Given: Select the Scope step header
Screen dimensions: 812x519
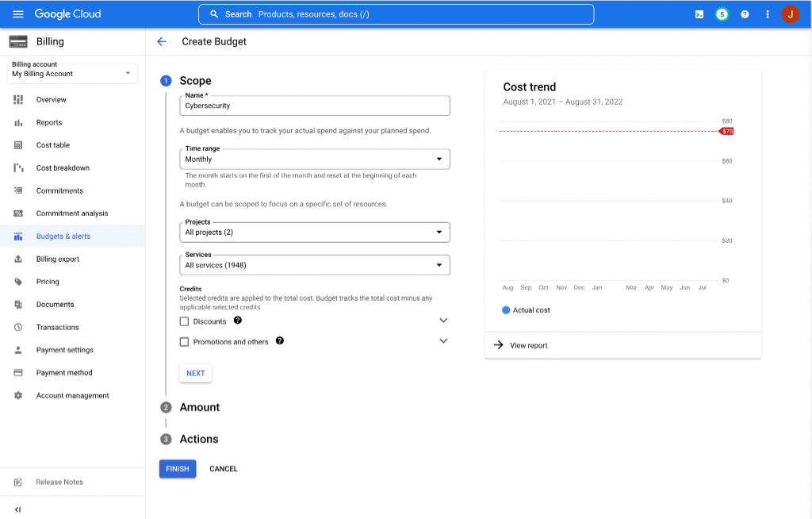Looking at the screenshot, I should 195,81.
